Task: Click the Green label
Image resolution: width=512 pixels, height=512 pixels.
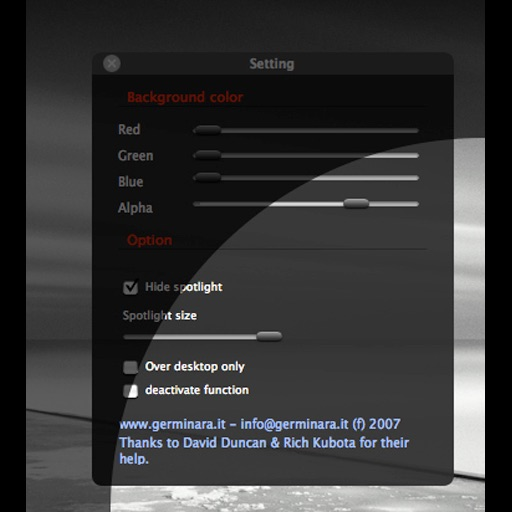Action: click(136, 156)
